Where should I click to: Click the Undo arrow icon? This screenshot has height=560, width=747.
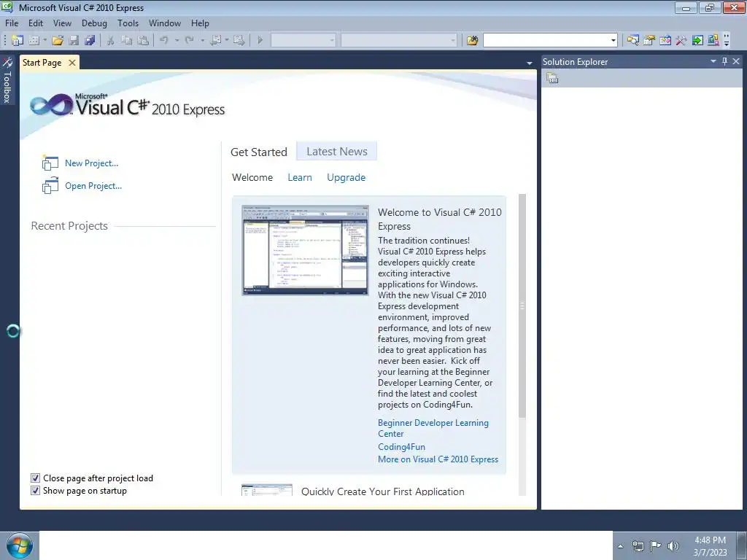(164, 41)
